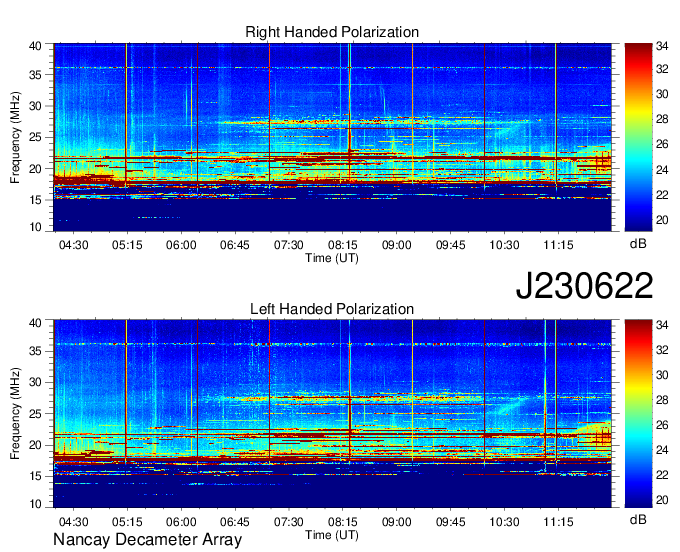Viewport: 680px width, 552px height.
Task: Click Time (UT) label under right-handed plot
Action: click(x=332, y=258)
